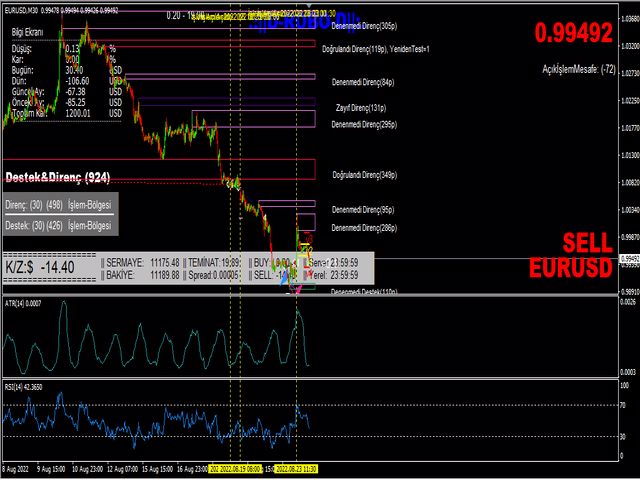Click the RSI 70 level label
The image size is (640, 480).
click(623, 405)
